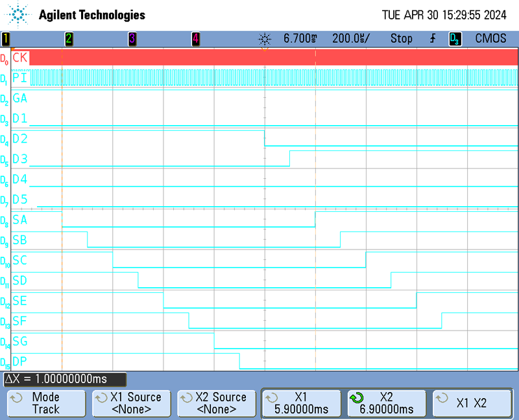Image resolution: width=519 pixels, height=420 pixels.
Task: Toggle the X2 cursor softkey
Action: (x=386, y=403)
